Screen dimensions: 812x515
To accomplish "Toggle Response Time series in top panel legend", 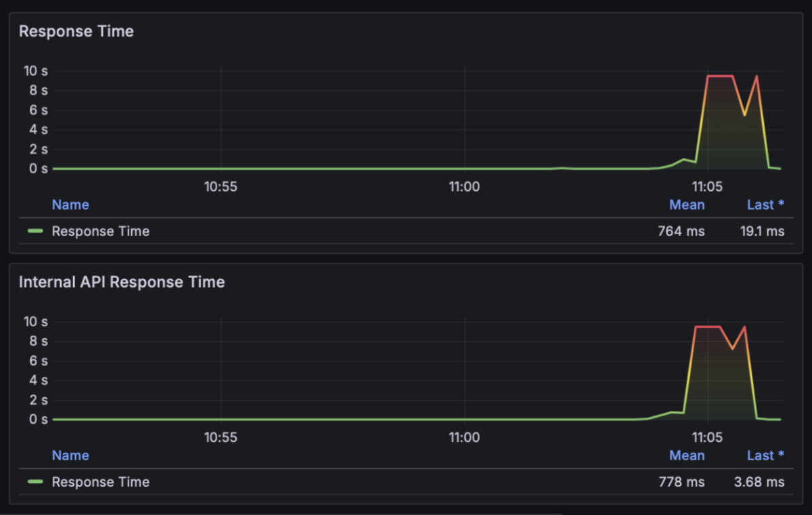I will (100, 231).
